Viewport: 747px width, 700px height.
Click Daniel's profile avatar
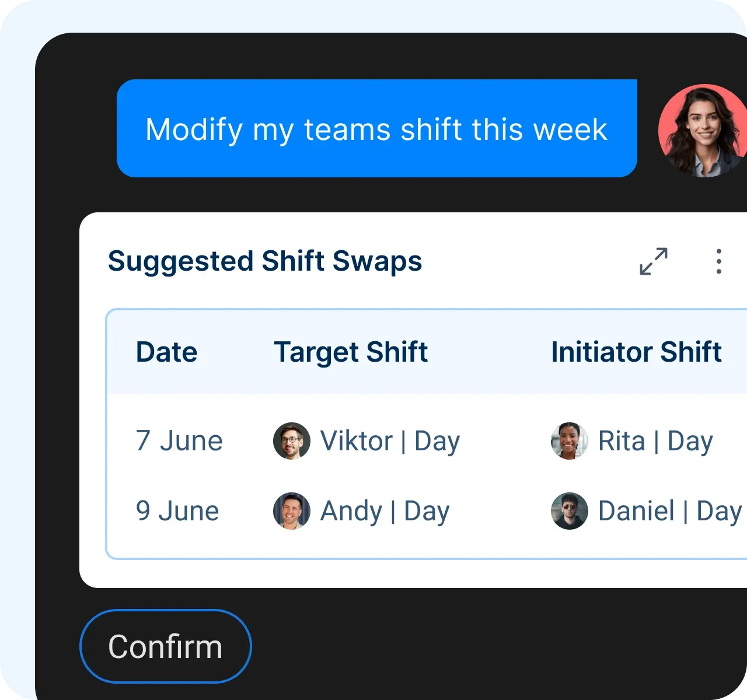(x=569, y=511)
